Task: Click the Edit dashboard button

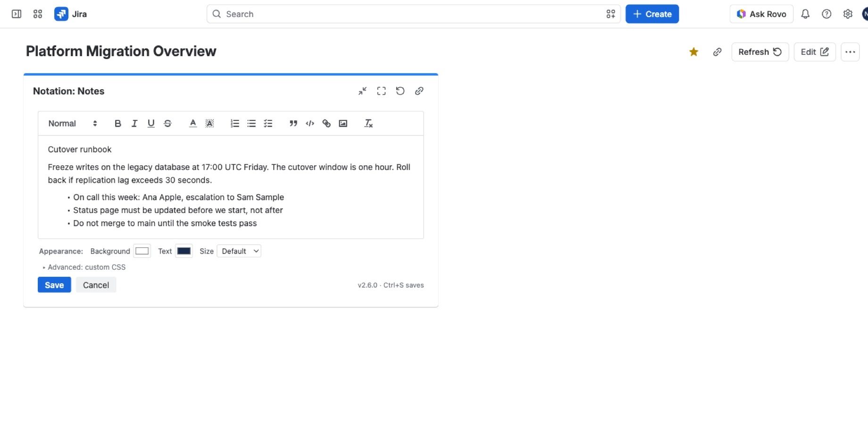Action: coord(815,52)
